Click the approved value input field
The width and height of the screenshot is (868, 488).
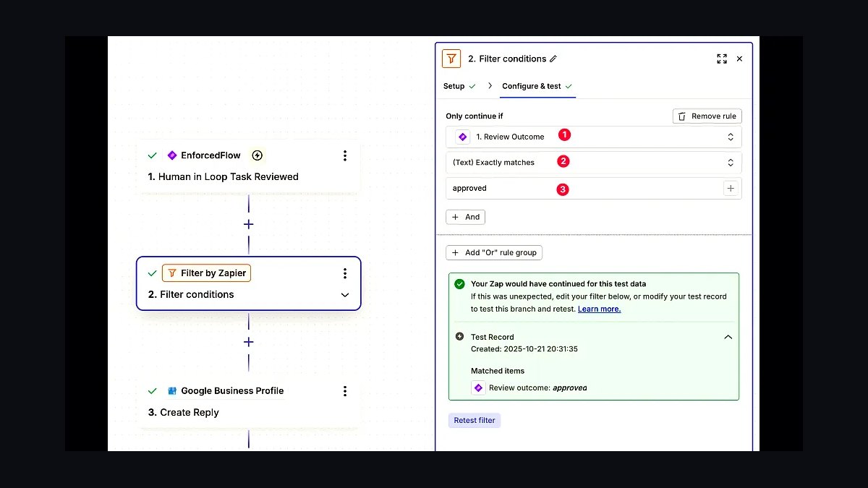click(x=594, y=189)
